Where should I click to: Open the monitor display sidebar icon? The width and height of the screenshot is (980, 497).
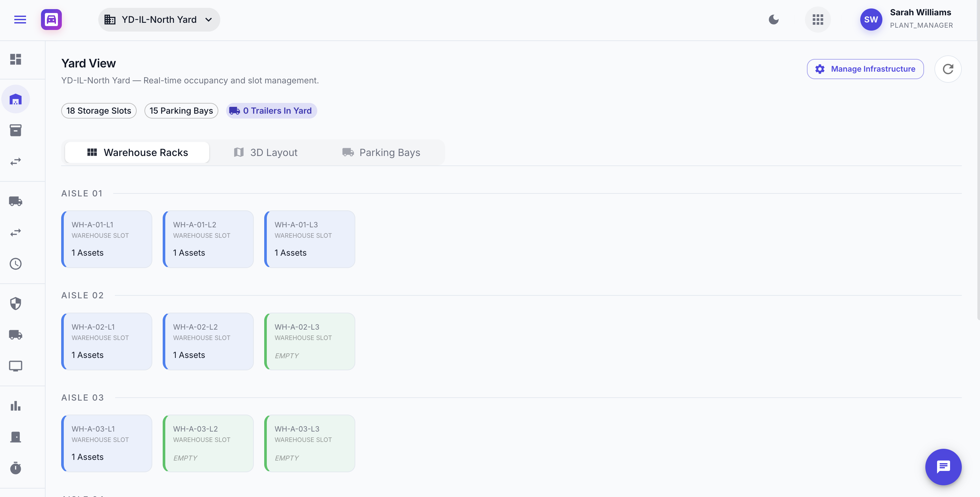pyautogui.click(x=16, y=366)
